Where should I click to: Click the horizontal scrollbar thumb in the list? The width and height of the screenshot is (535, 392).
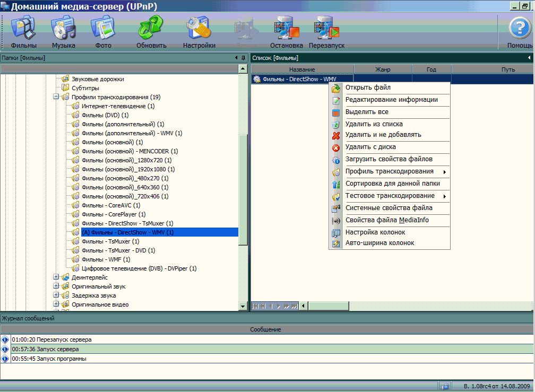[x=328, y=306]
